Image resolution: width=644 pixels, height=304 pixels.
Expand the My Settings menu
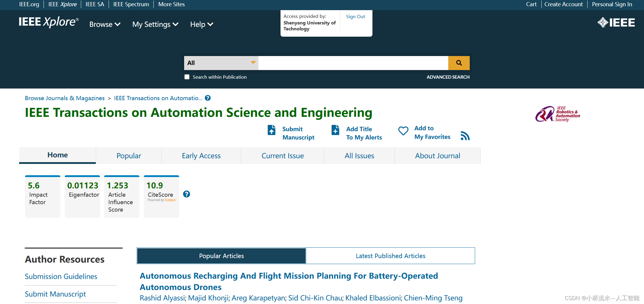(x=155, y=24)
